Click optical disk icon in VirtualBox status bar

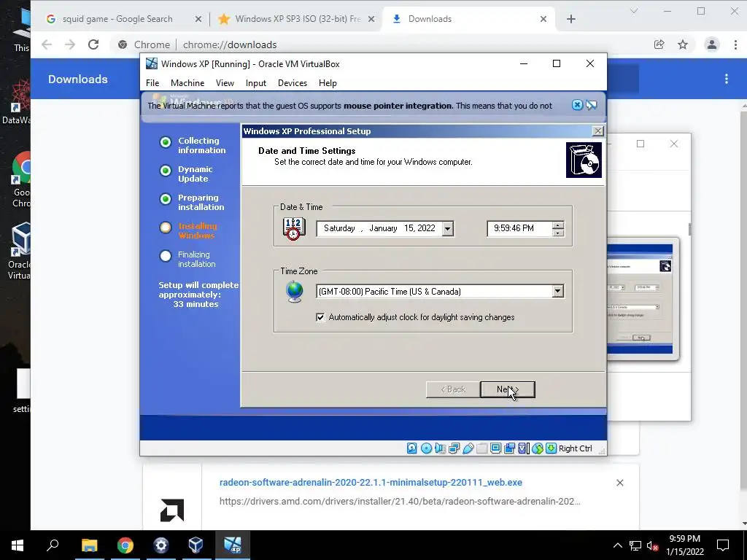tap(426, 448)
